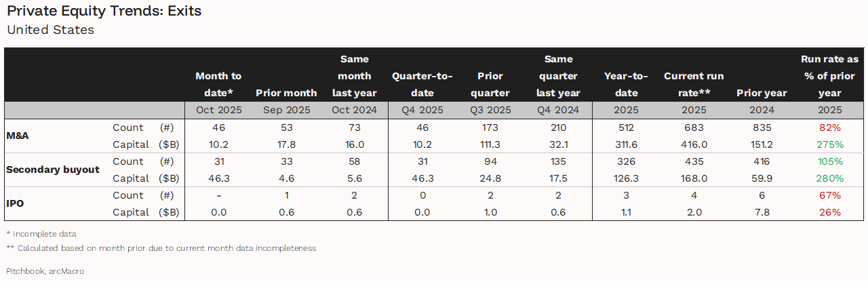The height and width of the screenshot is (282, 868).
Task: Click the 'Quarter-to-date' column header
Action: (422, 84)
